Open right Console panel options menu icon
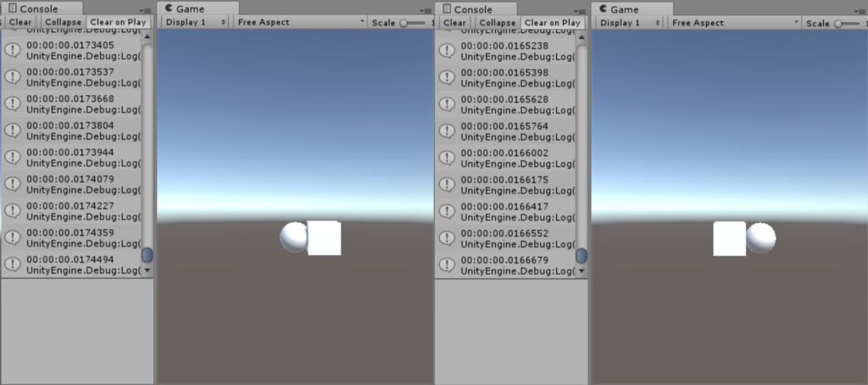 point(581,11)
